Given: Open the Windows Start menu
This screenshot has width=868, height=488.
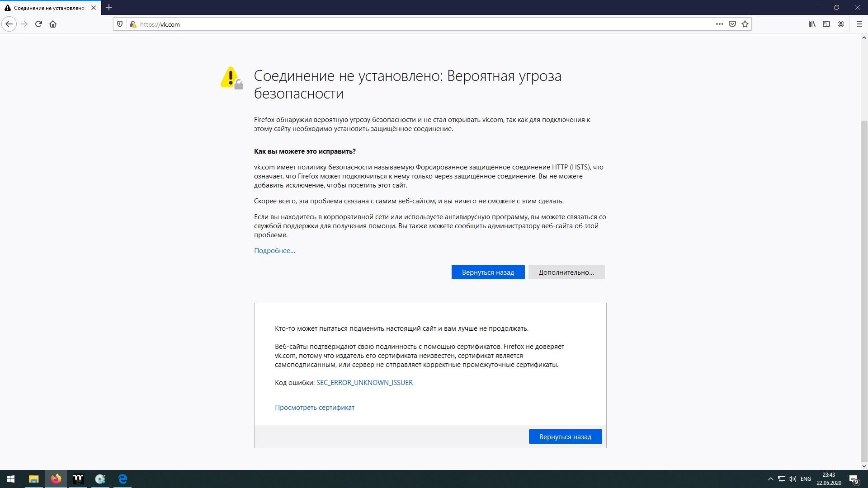Looking at the screenshot, I should tap(11, 479).
